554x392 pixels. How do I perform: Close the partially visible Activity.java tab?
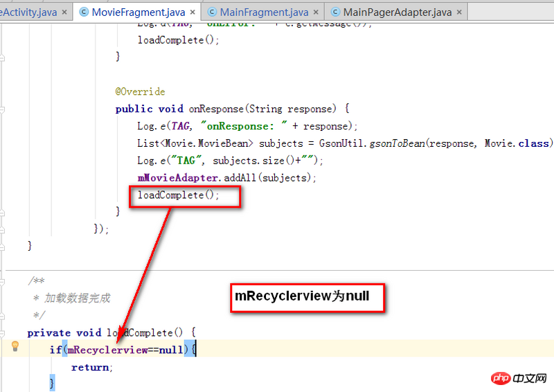(x=64, y=12)
